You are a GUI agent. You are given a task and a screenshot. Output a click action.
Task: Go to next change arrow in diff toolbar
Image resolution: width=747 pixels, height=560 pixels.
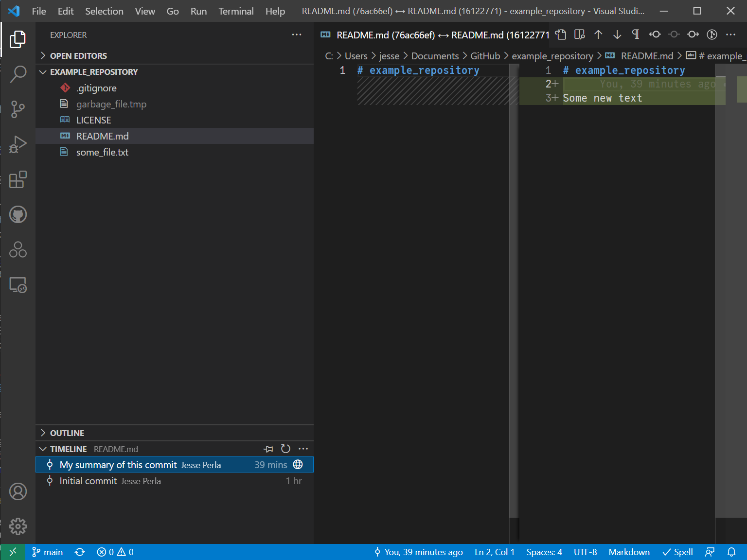point(617,35)
